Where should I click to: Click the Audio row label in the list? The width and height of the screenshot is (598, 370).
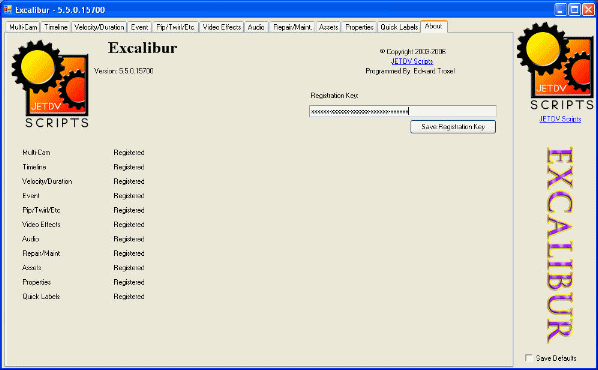tap(31, 239)
